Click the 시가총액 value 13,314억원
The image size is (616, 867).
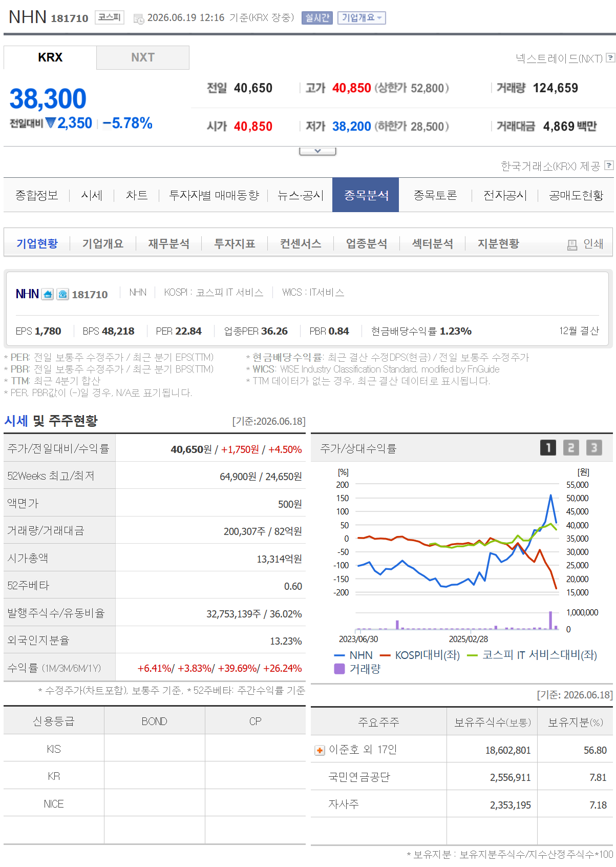[279, 559]
